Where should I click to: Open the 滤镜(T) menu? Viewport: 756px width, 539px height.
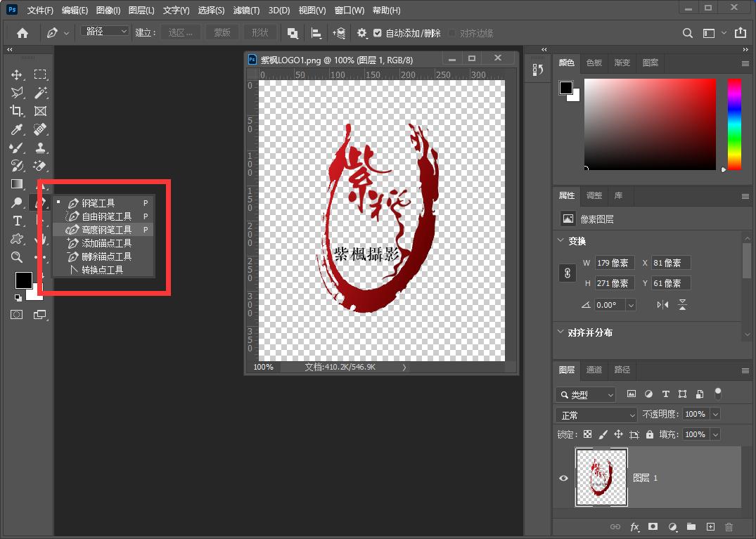tap(246, 10)
